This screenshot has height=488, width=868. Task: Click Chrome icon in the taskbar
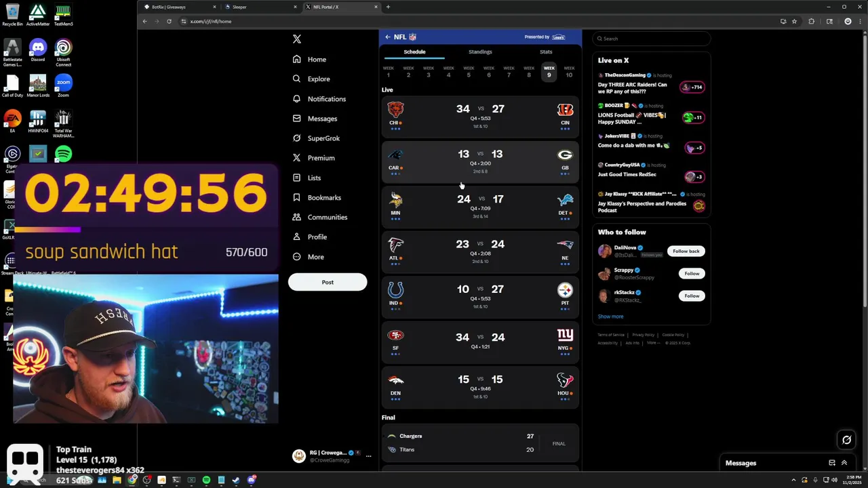(132, 480)
